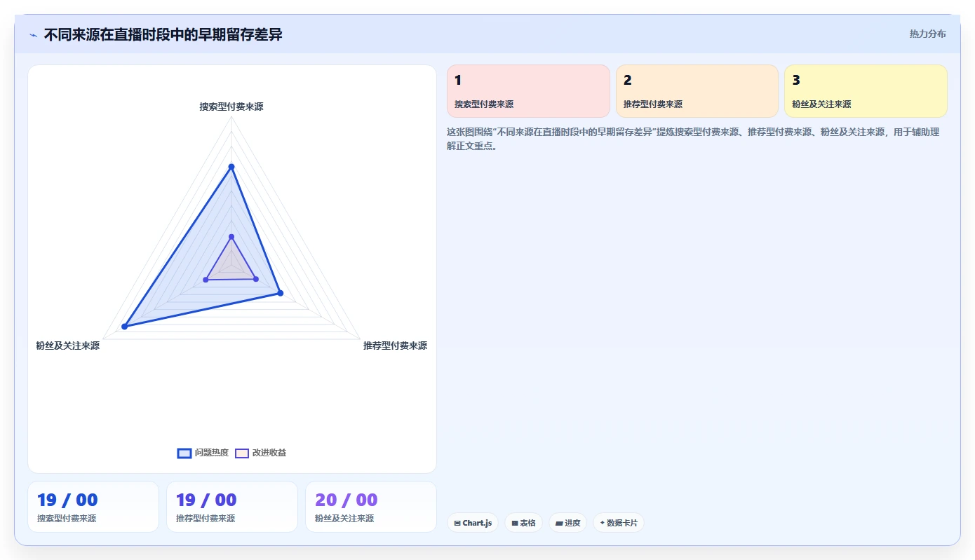
Task: Open card 3 粉丝及关注来源
Action: [866, 91]
